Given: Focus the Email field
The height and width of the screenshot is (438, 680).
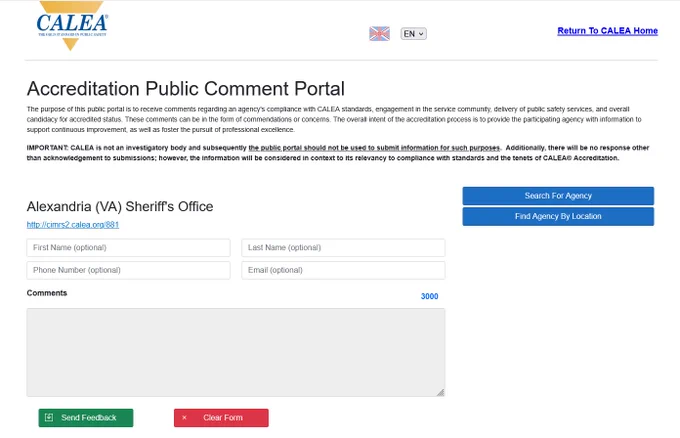Looking at the screenshot, I should click(343, 270).
